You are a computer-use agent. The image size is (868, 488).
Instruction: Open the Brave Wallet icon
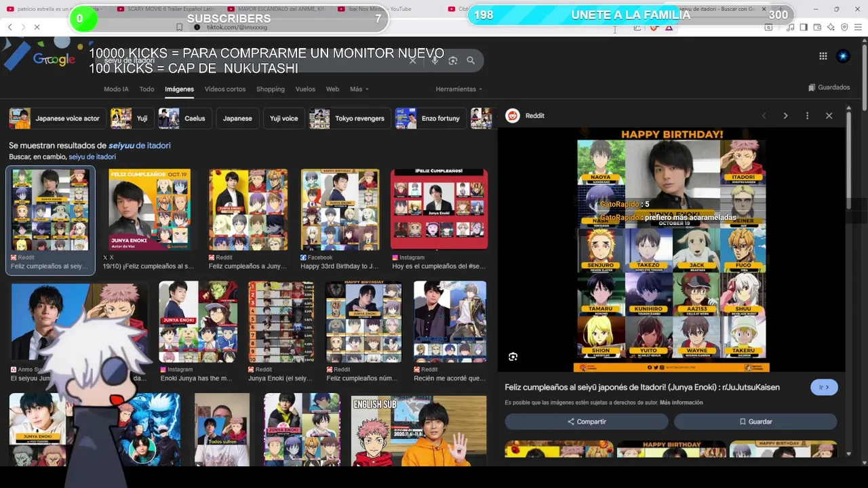[x=817, y=27]
